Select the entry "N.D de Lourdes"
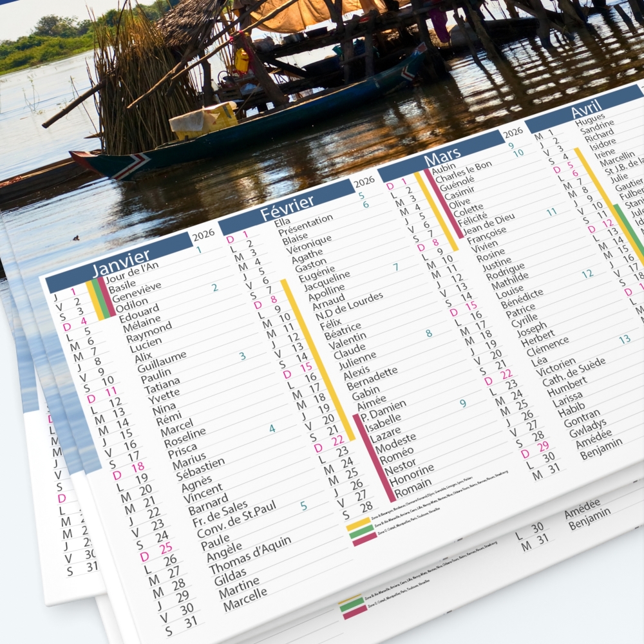644x644 pixels. point(348,307)
